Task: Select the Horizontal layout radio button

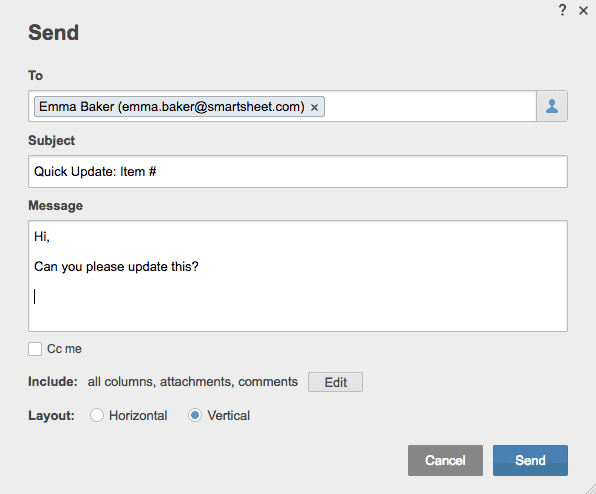Action: (x=97, y=415)
